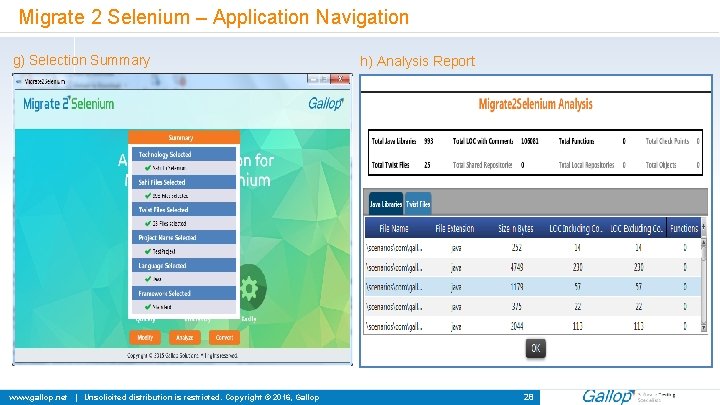Select the table row with LOC 113
The width and height of the screenshot is (720, 405).
[533, 326]
